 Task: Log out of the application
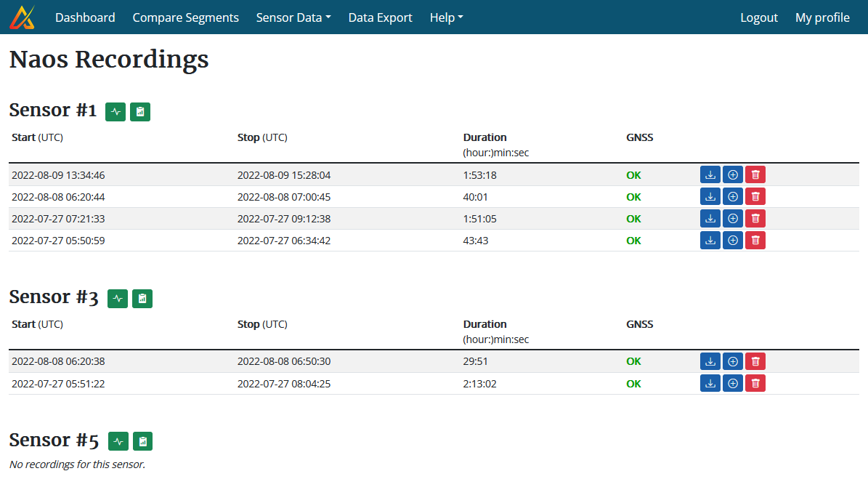pyautogui.click(x=759, y=17)
